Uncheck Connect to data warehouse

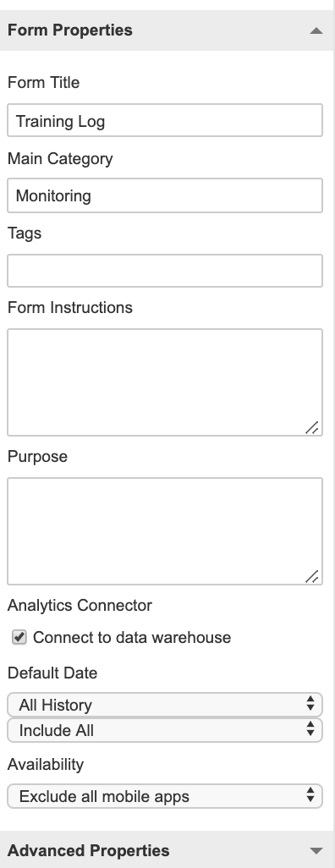pos(19,637)
